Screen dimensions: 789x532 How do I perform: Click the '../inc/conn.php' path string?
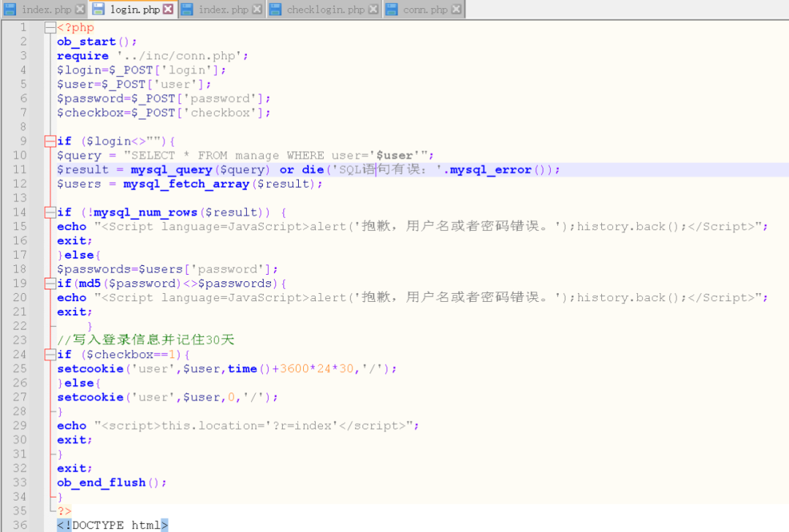[x=180, y=56]
